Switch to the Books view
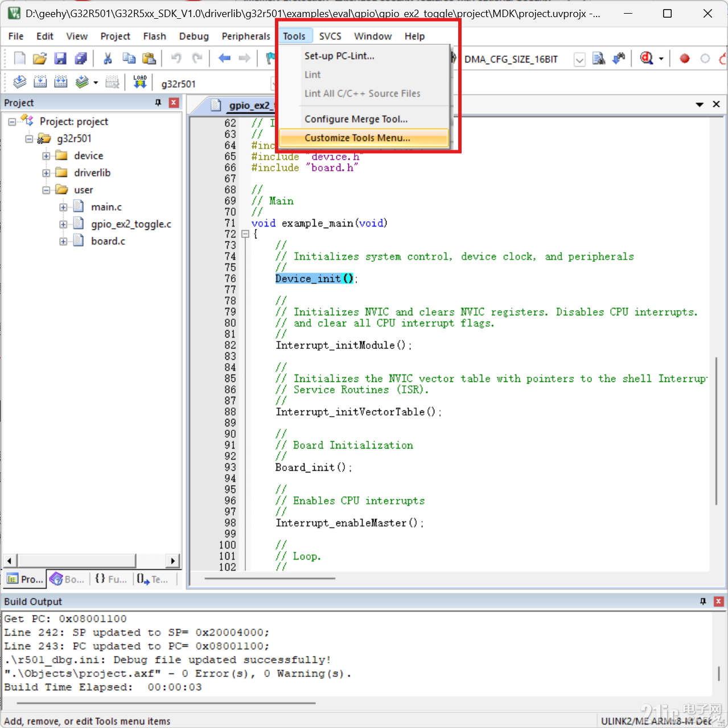The height and width of the screenshot is (728, 728). click(67, 579)
